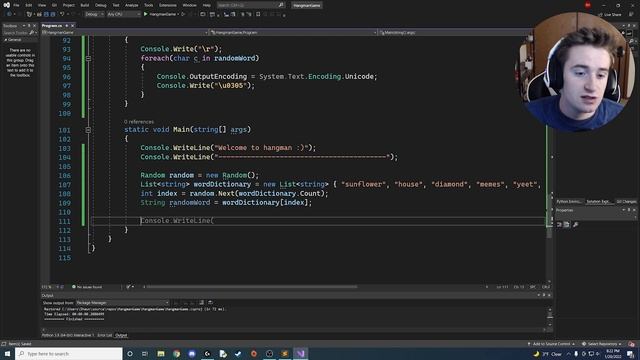This screenshot has width=640, height=360.
Task: Switch to the Python Environments tab
Action: click(569, 202)
